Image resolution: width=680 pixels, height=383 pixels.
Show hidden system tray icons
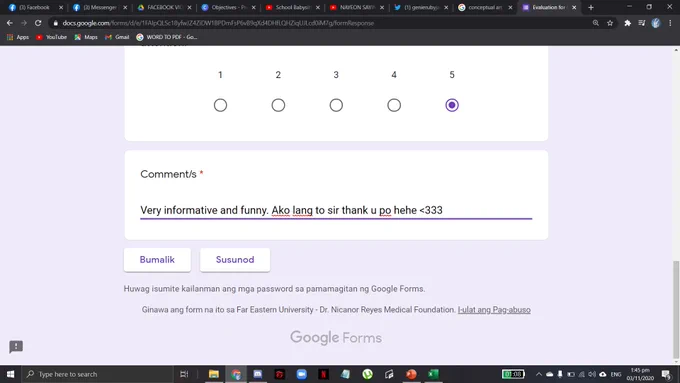[539, 374]
